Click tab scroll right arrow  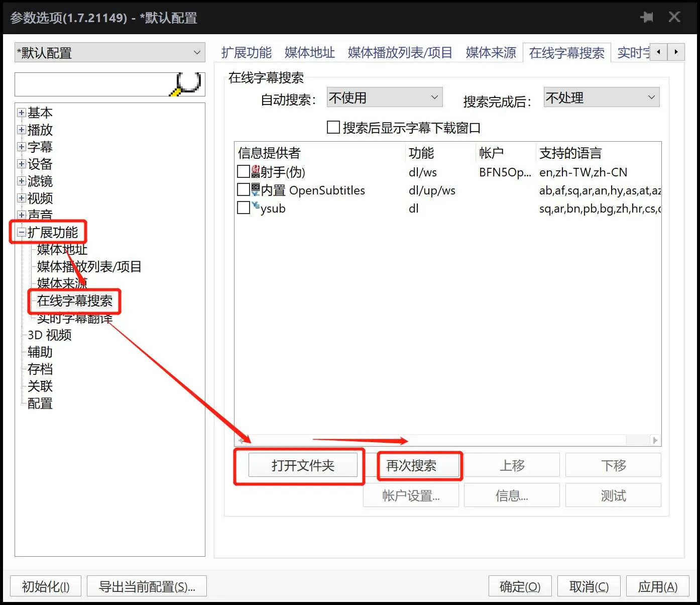(x=676, y=52)
